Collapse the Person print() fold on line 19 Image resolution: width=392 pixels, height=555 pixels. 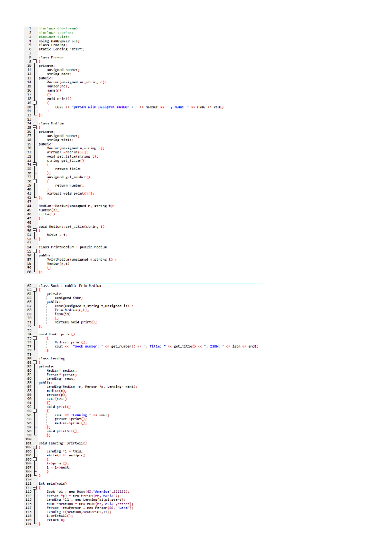[35, 103]
